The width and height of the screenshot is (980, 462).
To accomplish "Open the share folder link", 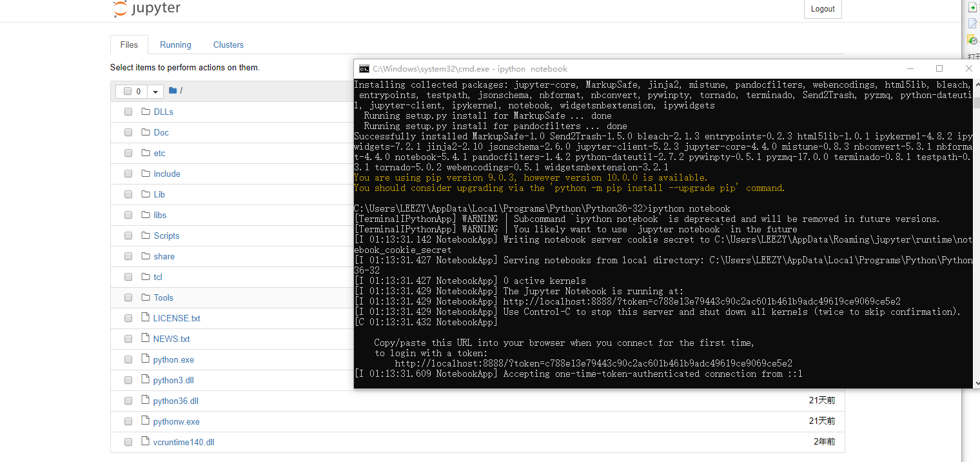I will (164, 256).
